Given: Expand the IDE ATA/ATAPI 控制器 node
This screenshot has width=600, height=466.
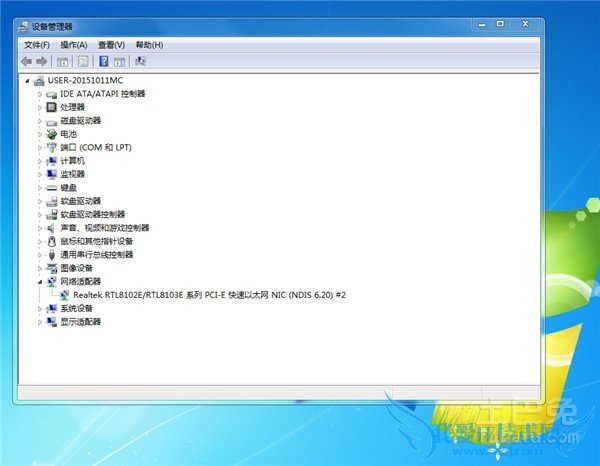Looking at the screenshot, I should click(x=40, y=94).
